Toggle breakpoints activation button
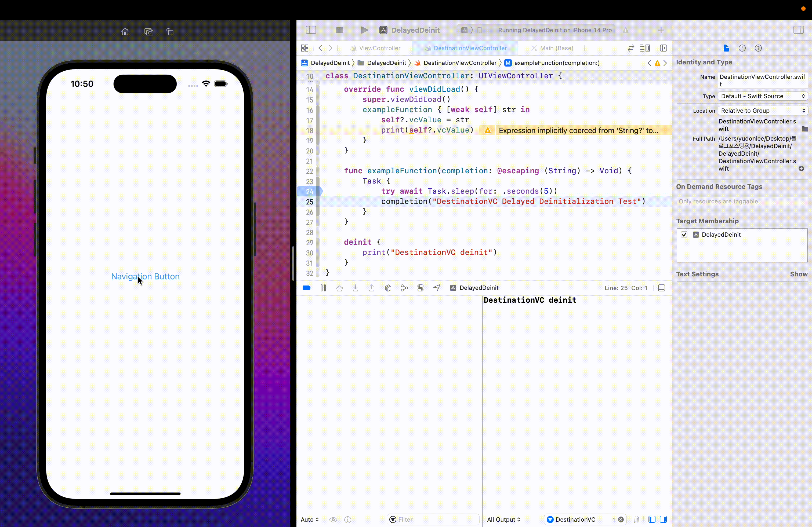 [x=306, y=288]
